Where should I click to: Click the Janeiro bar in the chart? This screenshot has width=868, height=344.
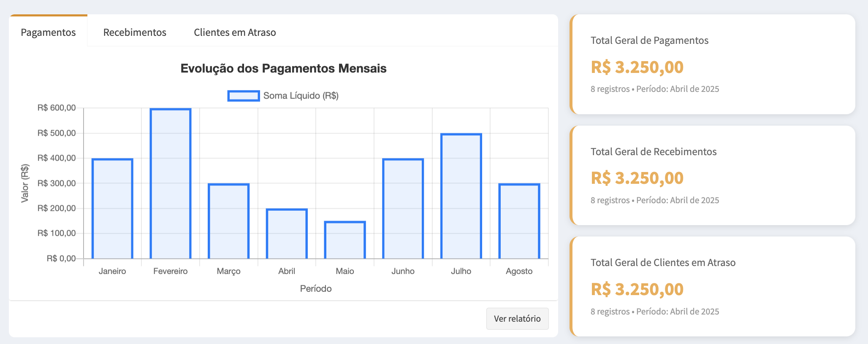tap(112, 209)
